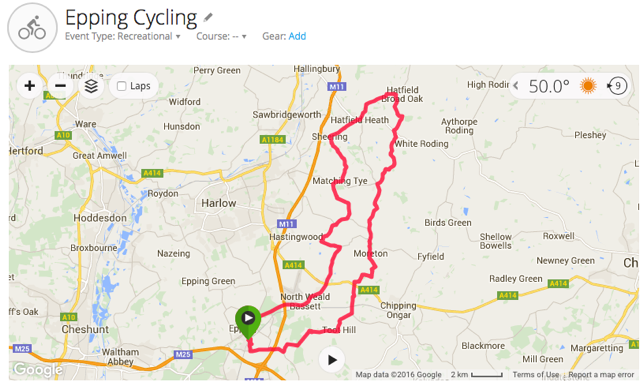Expand the Event Type Recreational dropdown
Viewport: 640px width, 390px height.
click(x=123, y=36)
